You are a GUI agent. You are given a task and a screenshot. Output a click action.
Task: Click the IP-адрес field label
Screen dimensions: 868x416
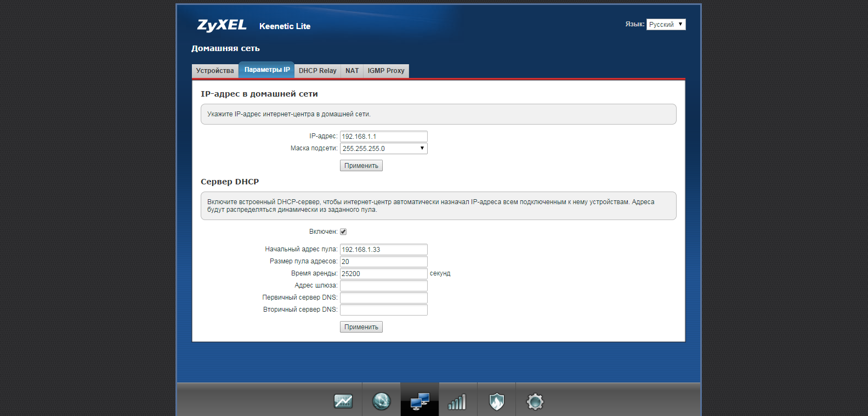point(324,136)
